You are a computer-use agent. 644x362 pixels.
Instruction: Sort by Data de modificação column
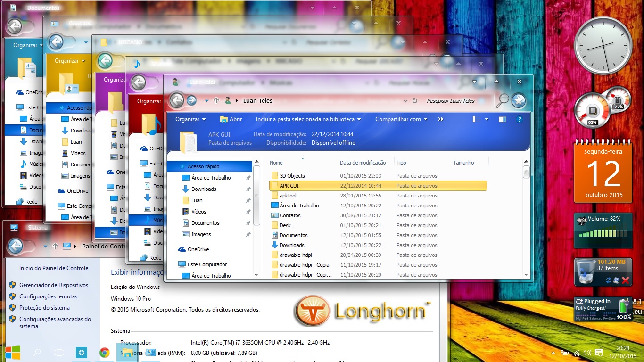click(x=363, y=163)
